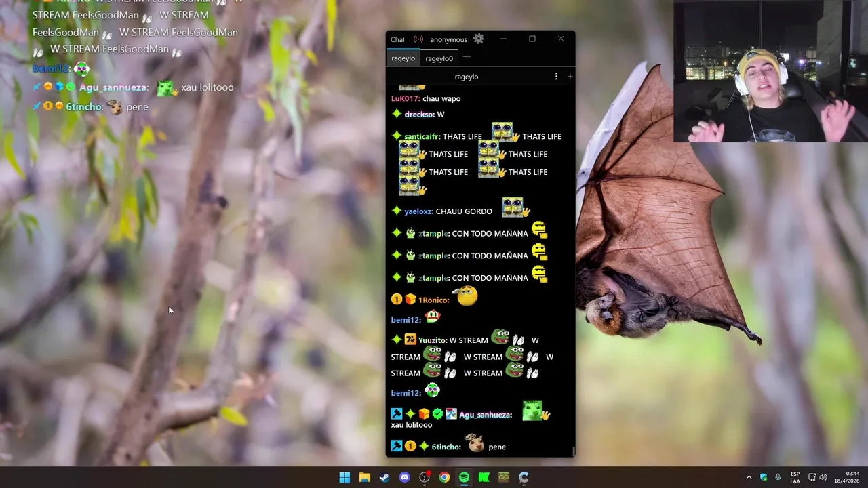
Task: Open the green K Kick app in taskbar
Action: pyautogui.click(x=484, y=477)
